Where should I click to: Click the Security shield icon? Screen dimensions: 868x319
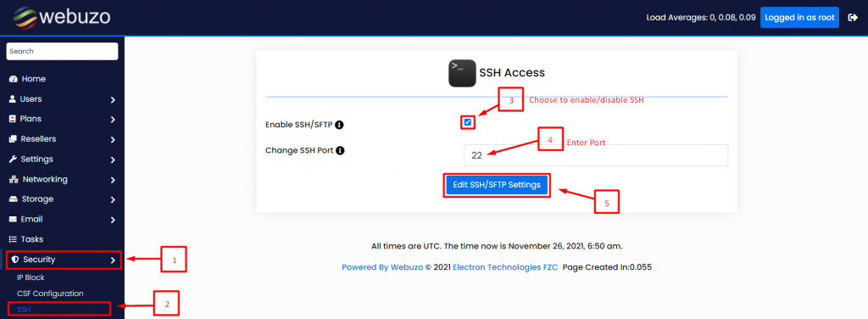coord(15,260)
